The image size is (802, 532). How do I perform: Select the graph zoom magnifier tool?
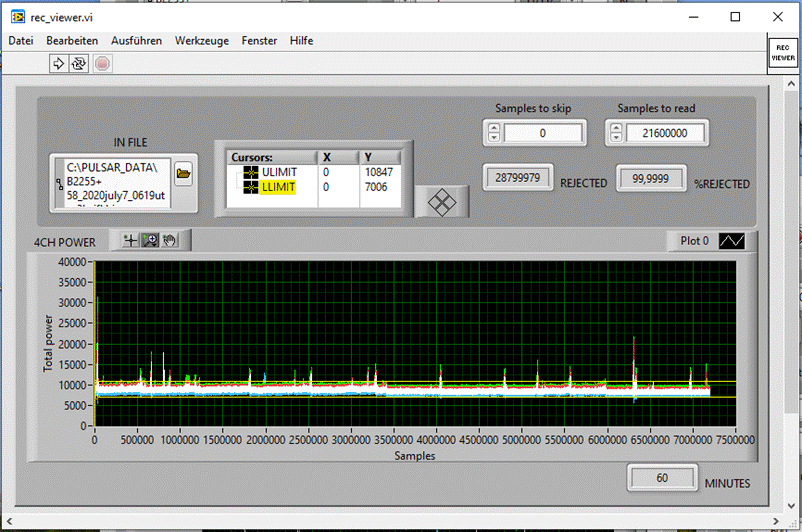coord(150,240)
